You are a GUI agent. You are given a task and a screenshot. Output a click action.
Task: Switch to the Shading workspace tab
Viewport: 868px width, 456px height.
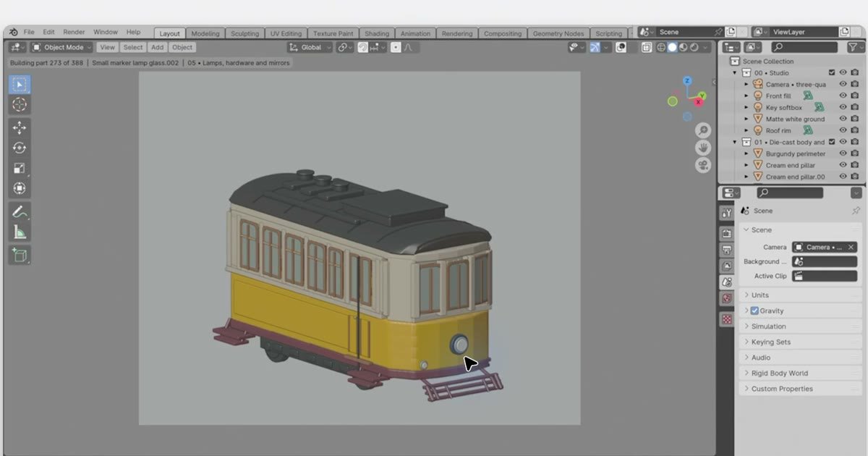[x=376, y=33]
